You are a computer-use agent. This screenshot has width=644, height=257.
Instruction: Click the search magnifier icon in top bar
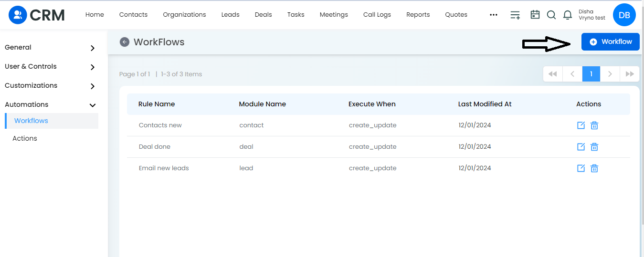click(x=551, y=15)
